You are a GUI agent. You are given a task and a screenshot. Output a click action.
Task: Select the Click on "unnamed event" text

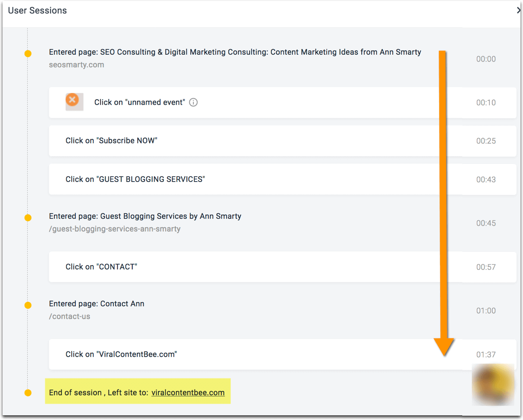tap(140, 103)
